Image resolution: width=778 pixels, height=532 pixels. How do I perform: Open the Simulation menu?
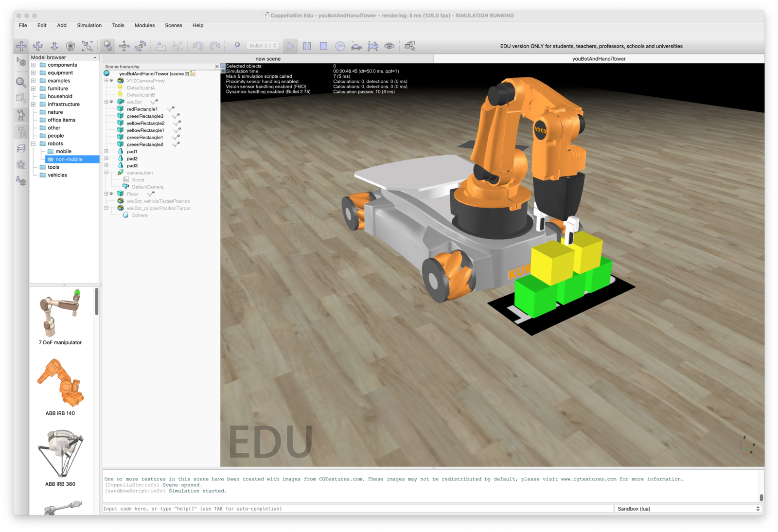(89, 25)
